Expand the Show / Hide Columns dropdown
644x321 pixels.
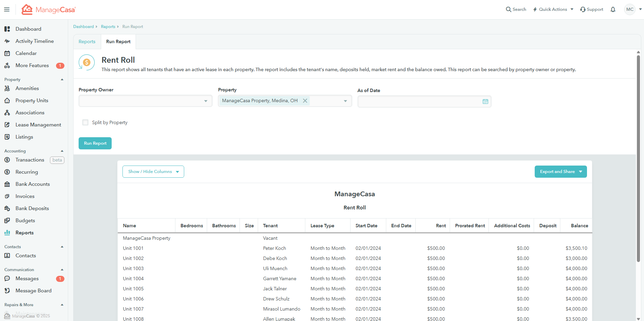pos(153,172)
